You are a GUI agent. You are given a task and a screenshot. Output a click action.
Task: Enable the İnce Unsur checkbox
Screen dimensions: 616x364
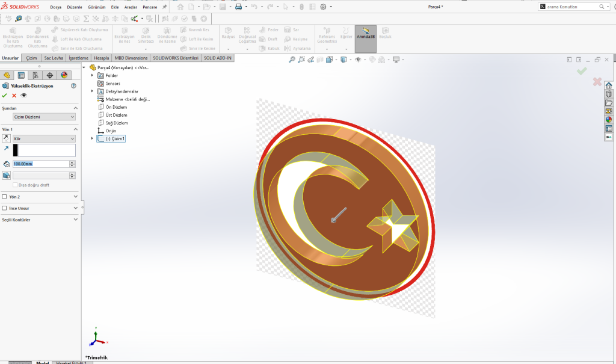coord(5,208)
